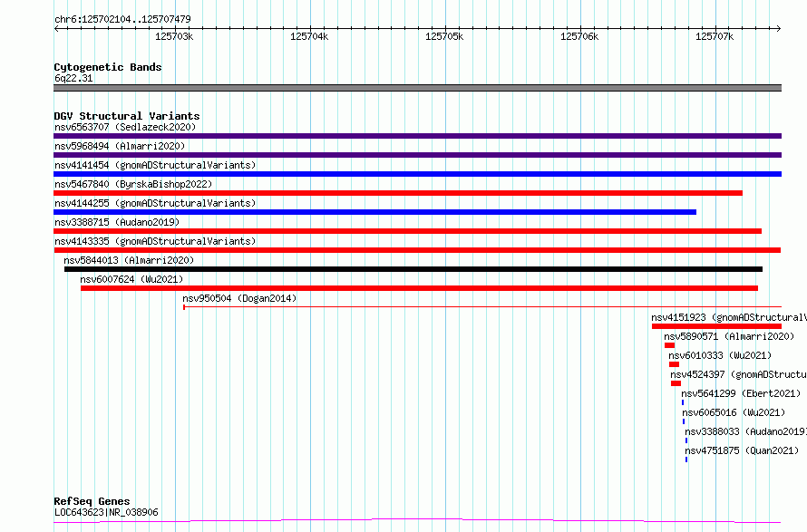The image size is (807, 532).
Task: Open variant label nsv4143335 (gnomADStructuralVariants)
Action: (x=155, y=241)
